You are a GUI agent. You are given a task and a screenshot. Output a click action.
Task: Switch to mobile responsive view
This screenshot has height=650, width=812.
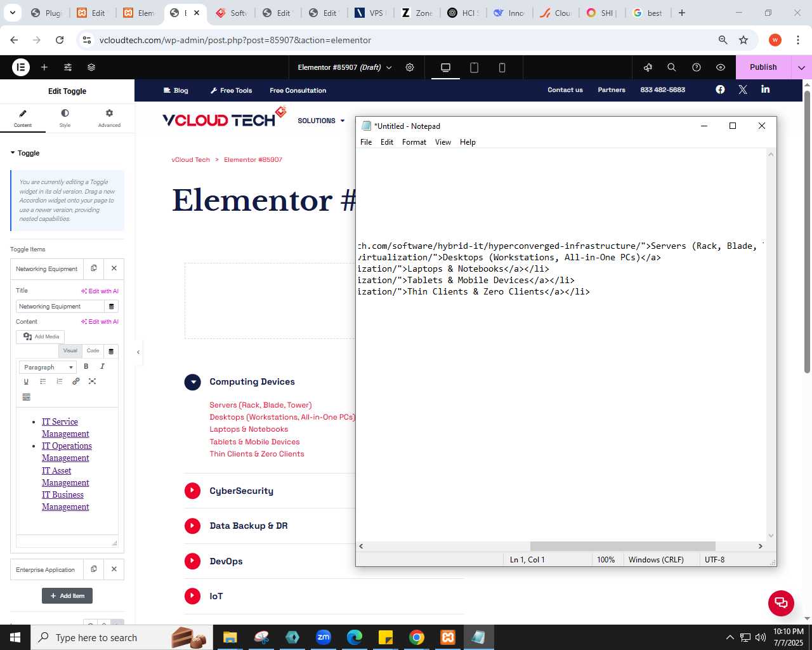(x=502, y=67)
